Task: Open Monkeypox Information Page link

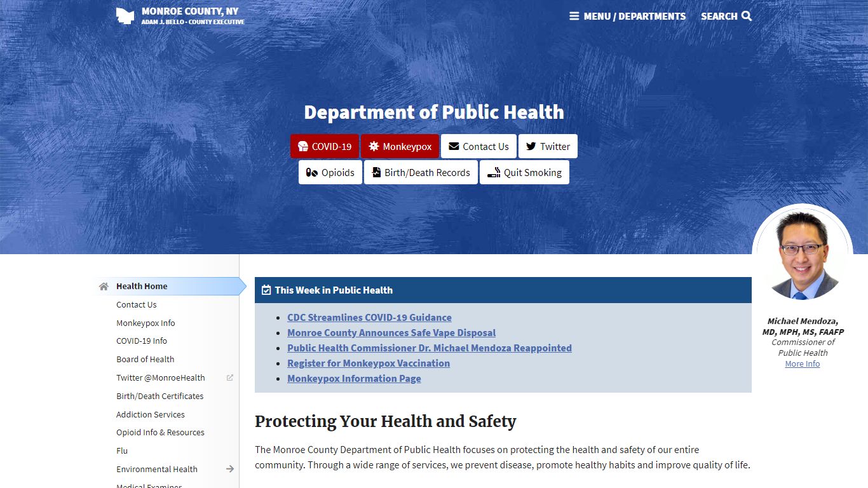Action: pos(354,379)
